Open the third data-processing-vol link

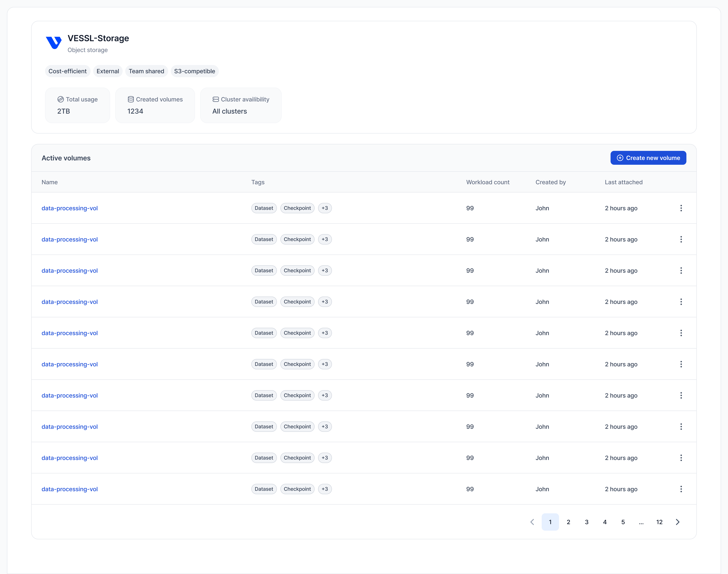(x=70, y=271)
